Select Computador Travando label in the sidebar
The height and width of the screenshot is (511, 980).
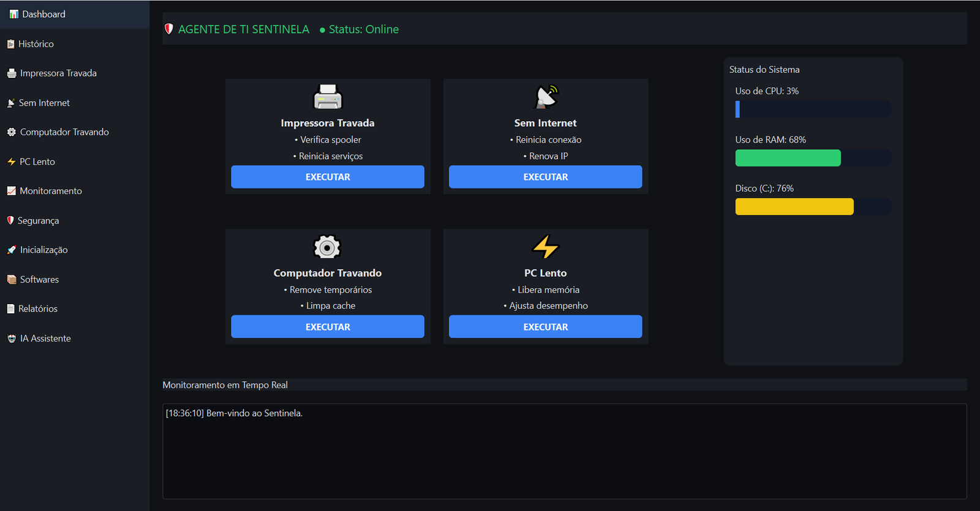[x=64, y=132]
